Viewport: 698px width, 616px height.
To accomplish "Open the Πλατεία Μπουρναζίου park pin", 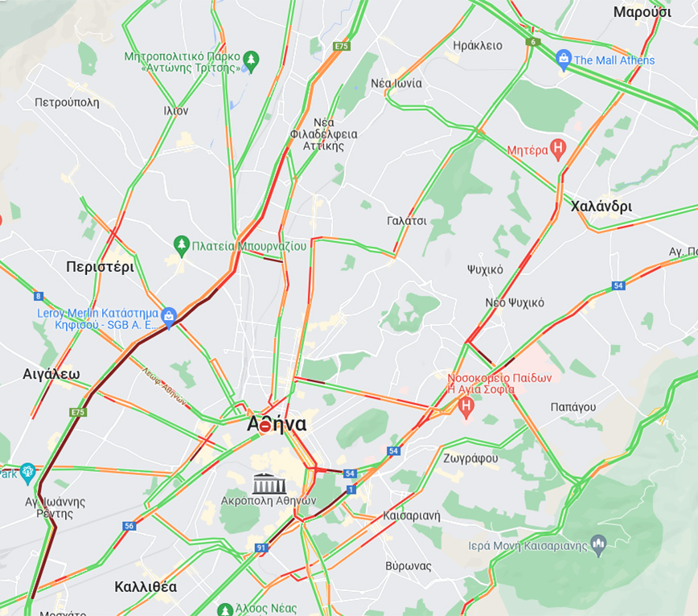I will 181,246.
